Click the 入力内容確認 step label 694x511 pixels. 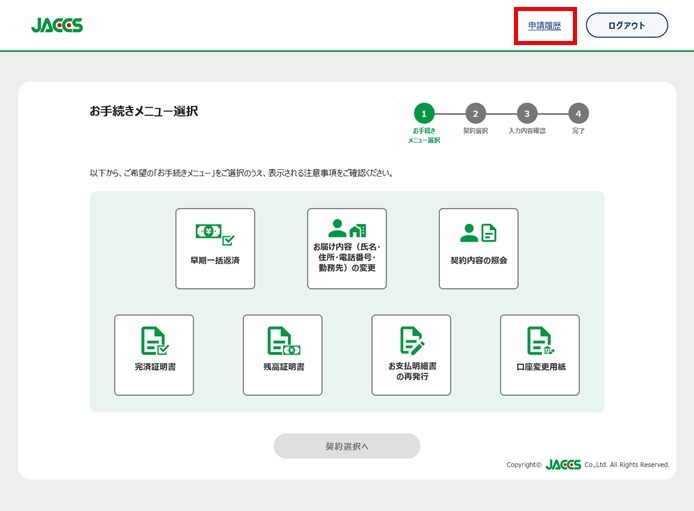(527, 131)
